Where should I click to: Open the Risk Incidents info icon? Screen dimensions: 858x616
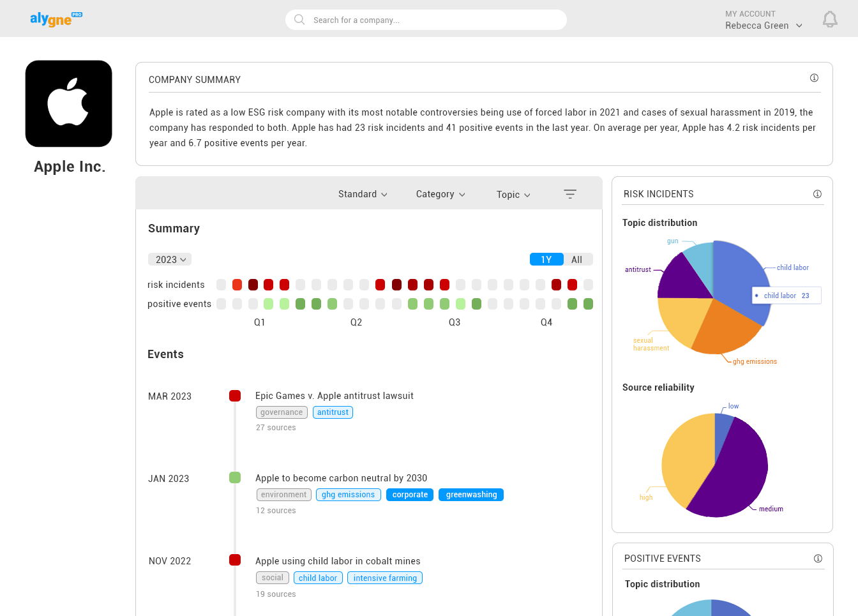[x=817, y=194]
